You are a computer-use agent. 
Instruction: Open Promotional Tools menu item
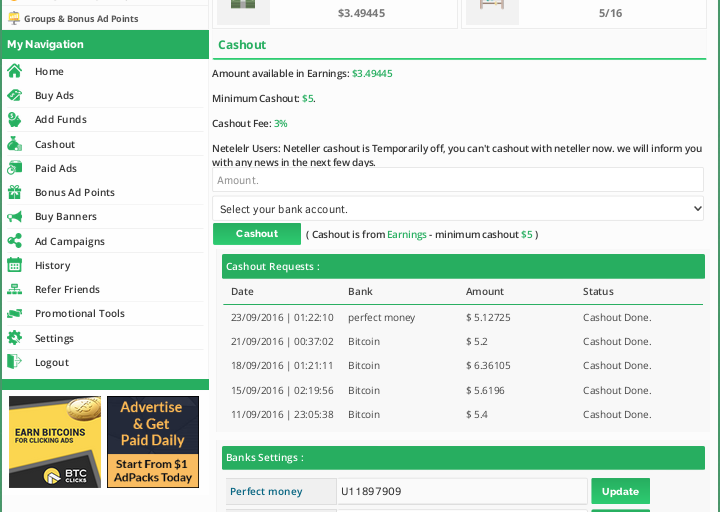point(79,314)
